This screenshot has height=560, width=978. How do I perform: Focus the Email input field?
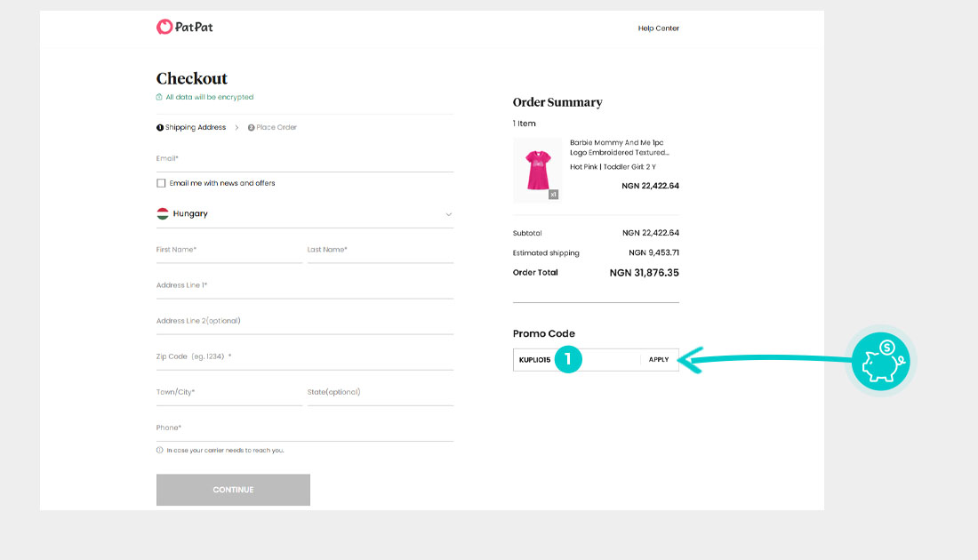(x=304, y=159)
